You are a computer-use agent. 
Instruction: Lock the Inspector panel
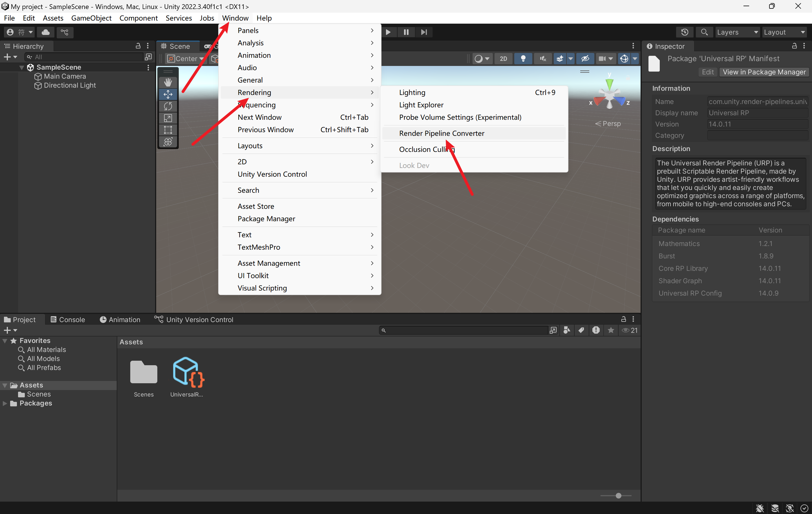(794, 46)
